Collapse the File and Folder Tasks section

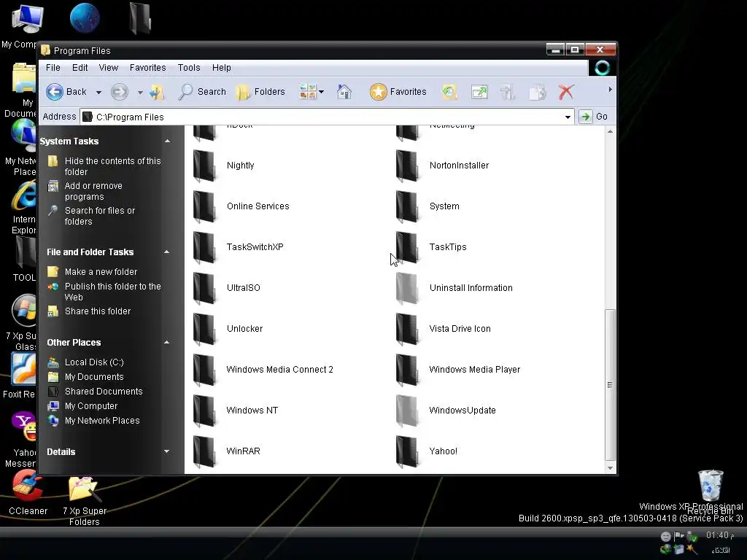pos(167,252)
